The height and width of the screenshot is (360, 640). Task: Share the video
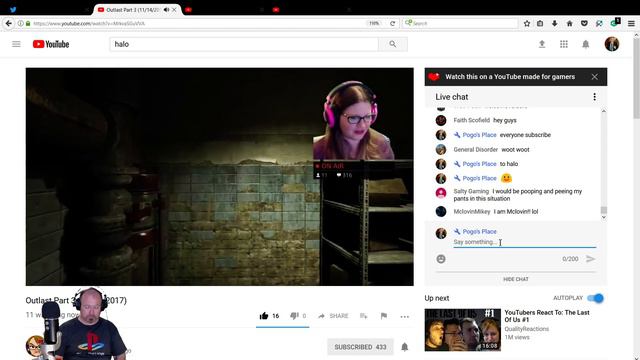pyautogui.click(x=333, y=316)
